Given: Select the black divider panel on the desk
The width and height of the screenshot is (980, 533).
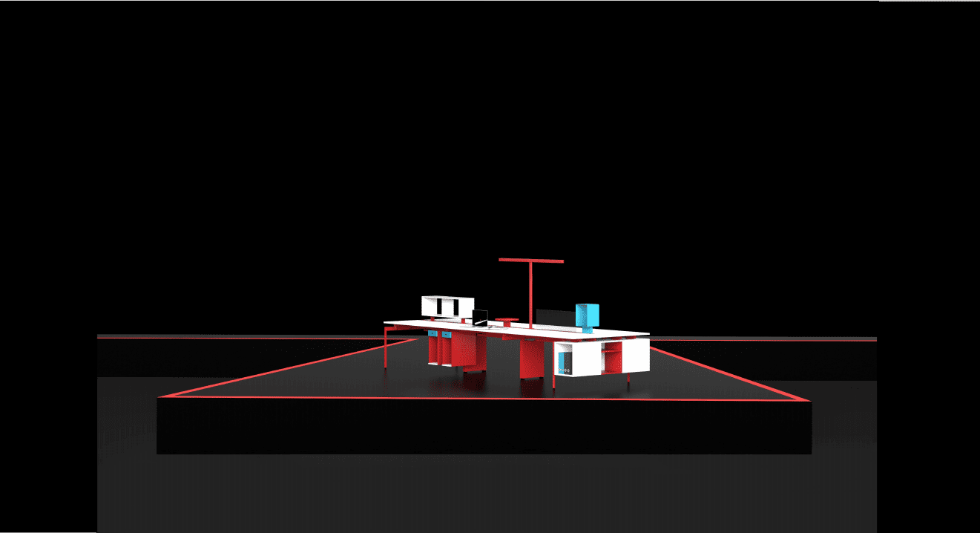Looking at the screenshot, I should 555,316.
